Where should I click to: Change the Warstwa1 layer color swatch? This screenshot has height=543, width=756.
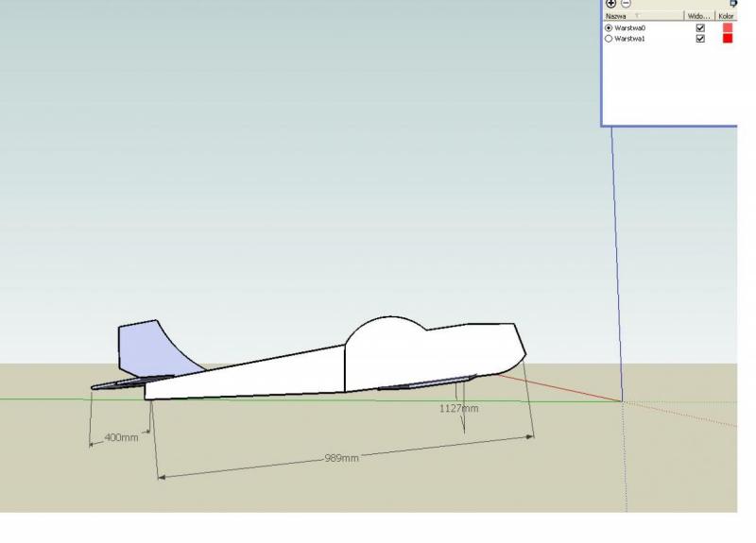pos(728,39)
